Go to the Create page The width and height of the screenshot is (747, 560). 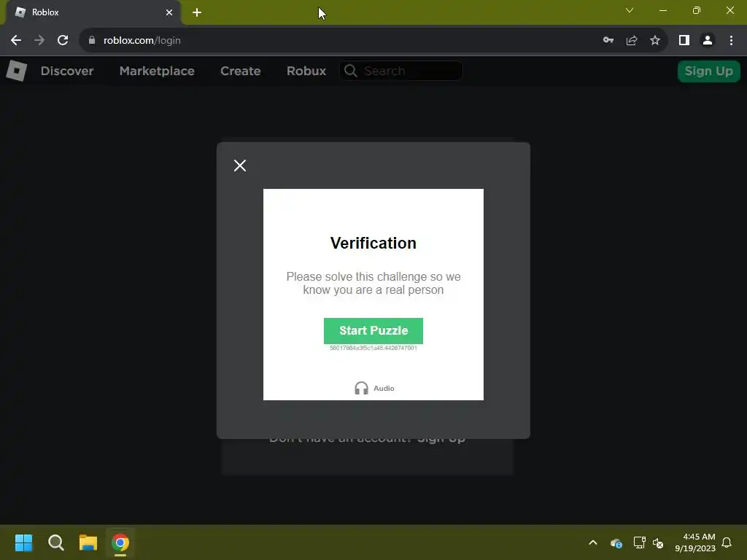pyautogui.click(x=241, y=71)
